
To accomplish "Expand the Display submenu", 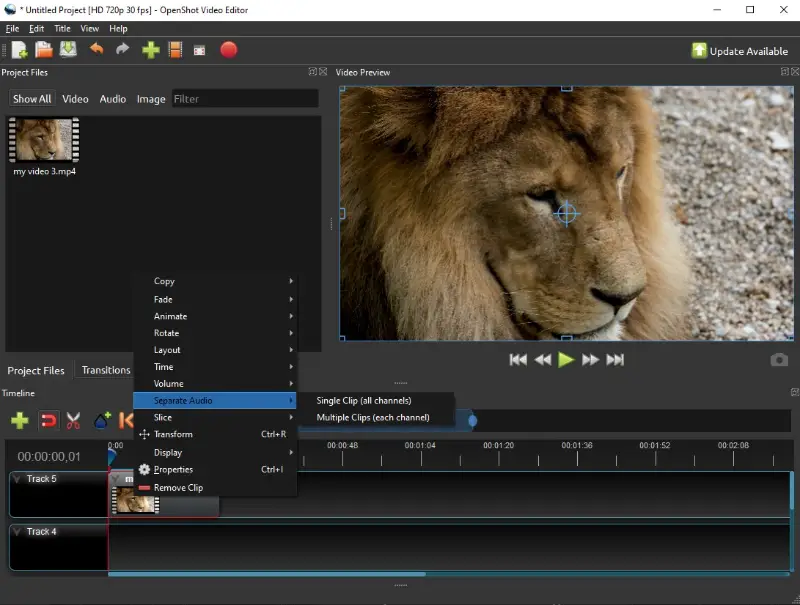I will click(x=215, y=452).
